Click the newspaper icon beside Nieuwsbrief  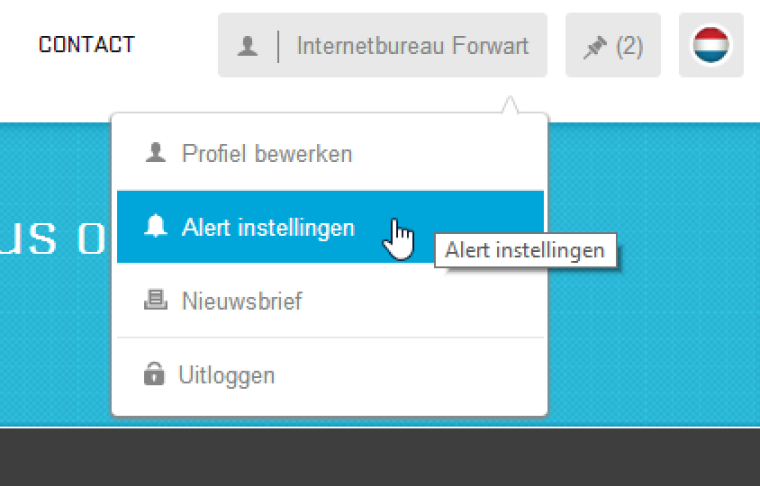pyautogui.click(x=155, y=301)
